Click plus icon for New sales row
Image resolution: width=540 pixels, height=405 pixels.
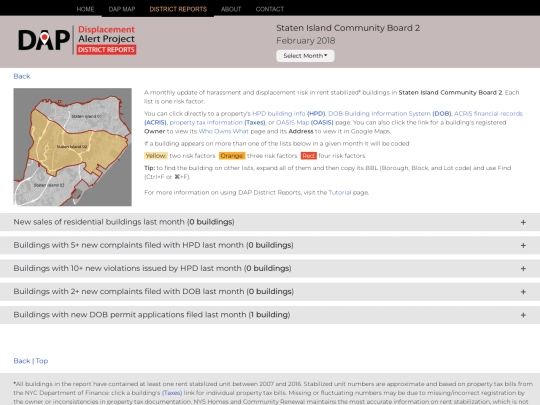click(523, 222)
